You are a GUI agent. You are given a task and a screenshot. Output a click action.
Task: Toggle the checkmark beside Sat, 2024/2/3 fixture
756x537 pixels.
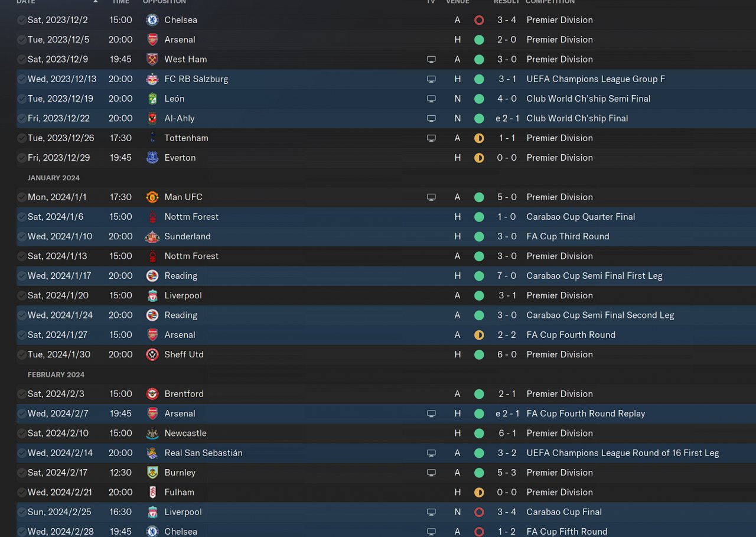[x=21, y=394]
